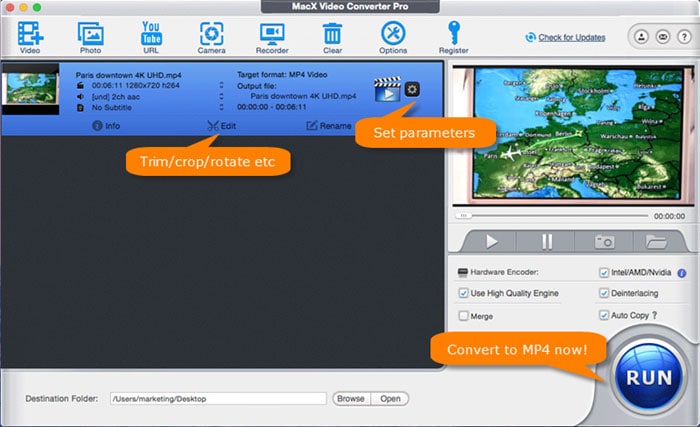Toggle Intel/AMD/Nvidia hardware encoder checkbox
700x427 pixels.
pos(604,272)
